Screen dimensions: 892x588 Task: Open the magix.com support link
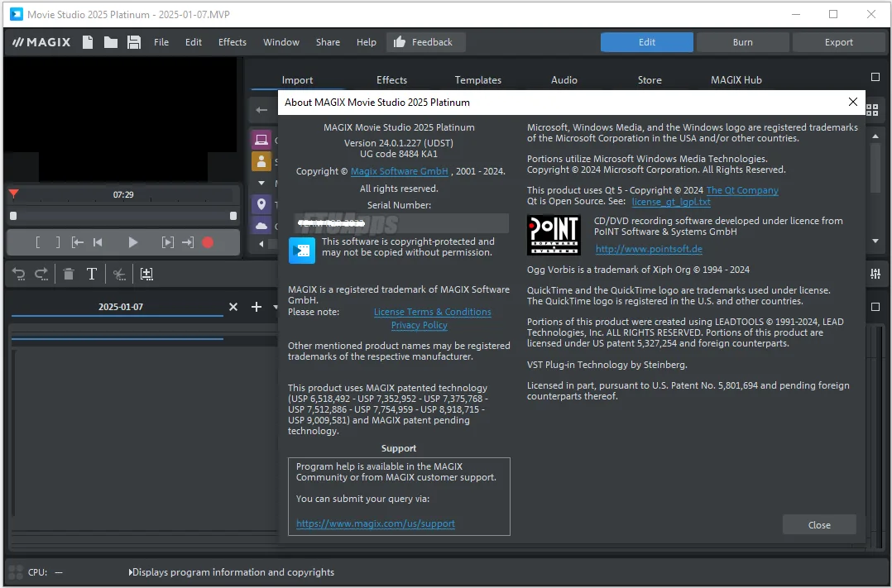click(x=376, y=523)
